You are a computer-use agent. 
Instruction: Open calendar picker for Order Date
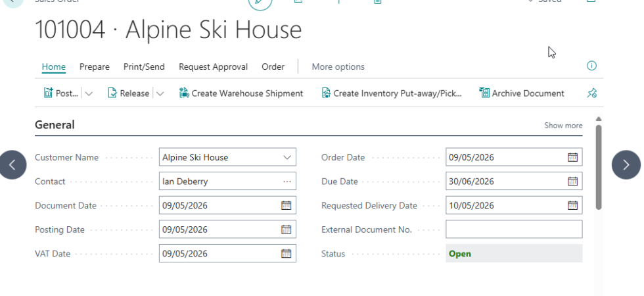[572, 157]
